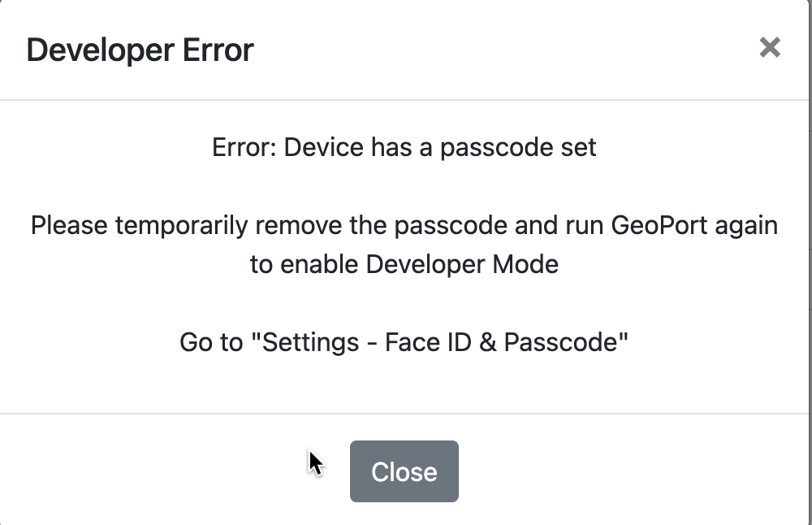Click the Developer Error title text
The image size is (812, 525).
(x=140, y=50)
